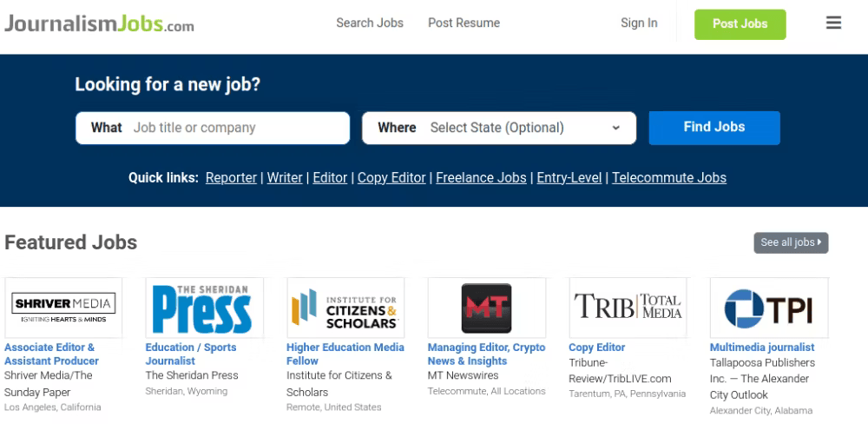Click the Sign In link
Viewport: 868px width, 424px height.
point(639,23)
